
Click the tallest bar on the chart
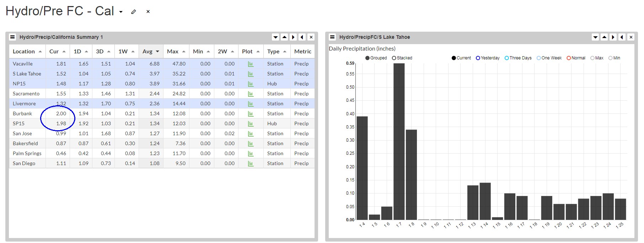399,142
